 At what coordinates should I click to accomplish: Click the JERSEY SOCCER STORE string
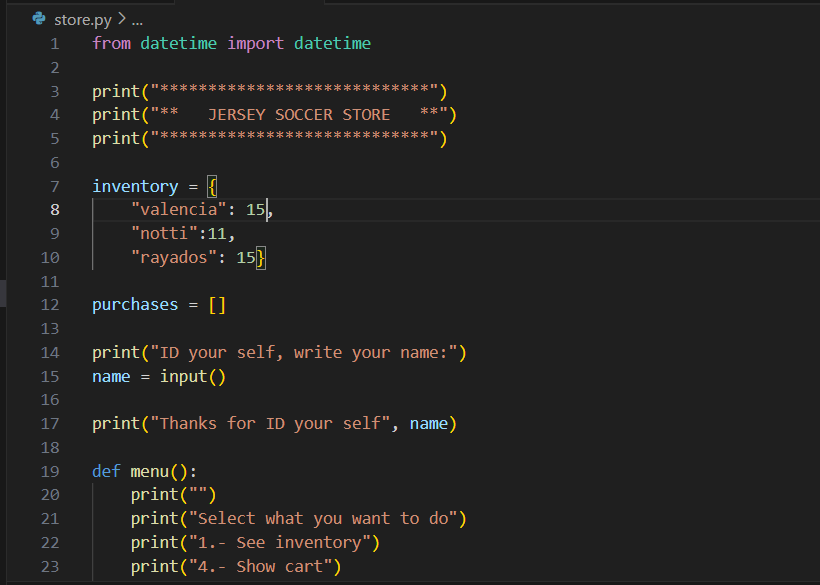point(299,115)
